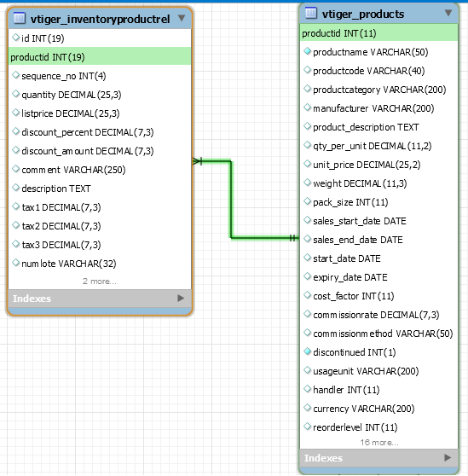The image size is (468, 476).
Task: Select highlighted productid INT(19) row
Action: [x=100, y=56]
